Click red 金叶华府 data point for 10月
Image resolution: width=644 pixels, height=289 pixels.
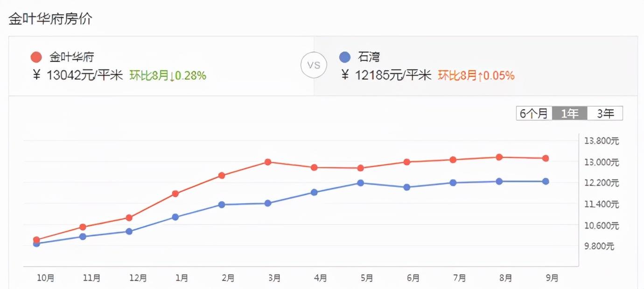(36, 240)
